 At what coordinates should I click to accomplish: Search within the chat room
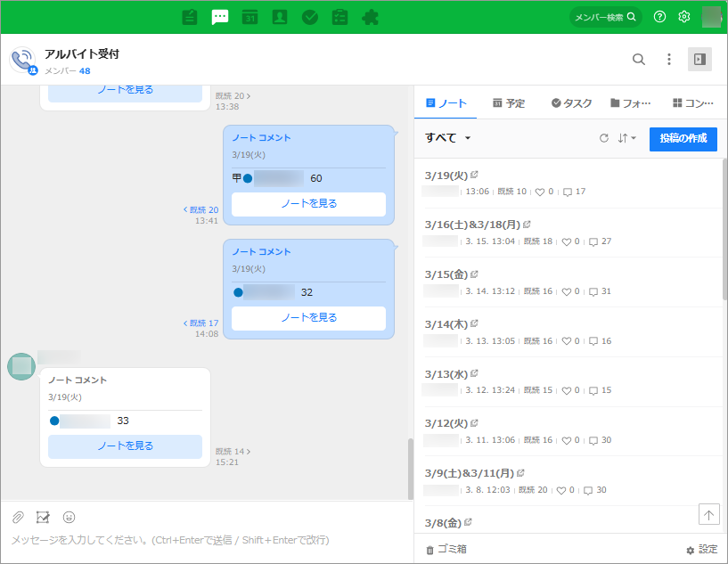pyautogui.click(x=639, y=60)
